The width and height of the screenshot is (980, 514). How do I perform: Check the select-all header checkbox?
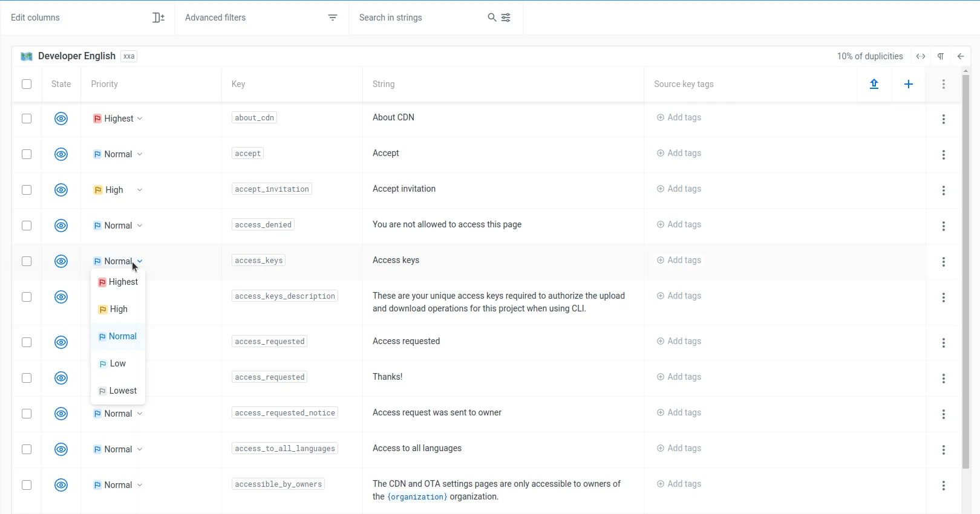[x=27, y=84]
